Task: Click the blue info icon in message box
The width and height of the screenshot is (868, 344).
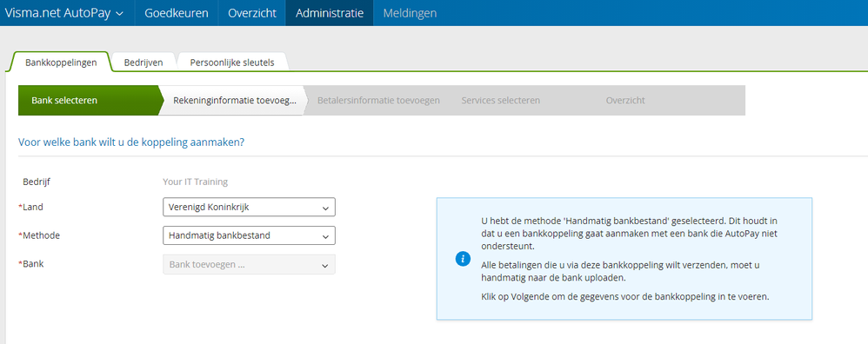Action: point(463,259)
